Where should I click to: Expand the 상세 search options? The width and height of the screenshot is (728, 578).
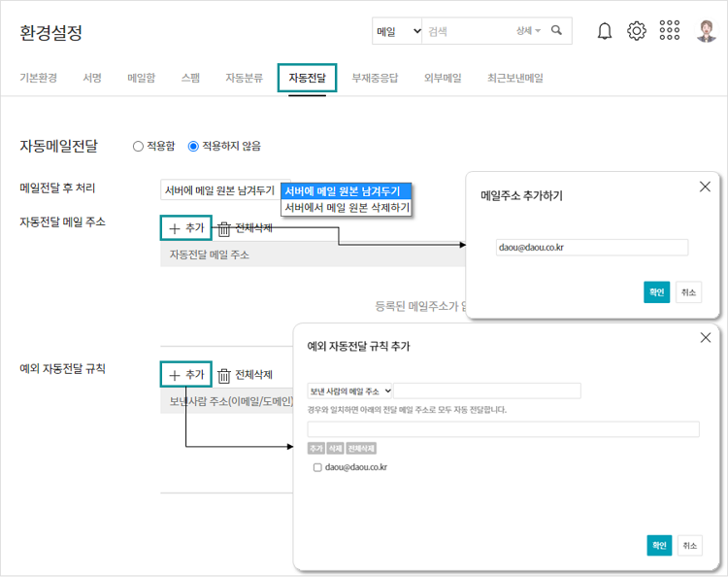coord(528,31)
